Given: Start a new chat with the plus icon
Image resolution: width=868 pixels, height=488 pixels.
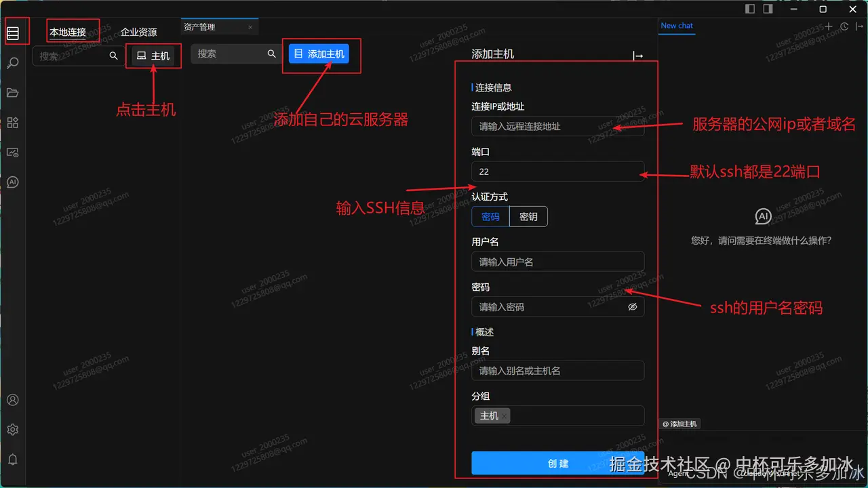Looking at the screenshot, I should pyautogui.click(x=828, y=25).
